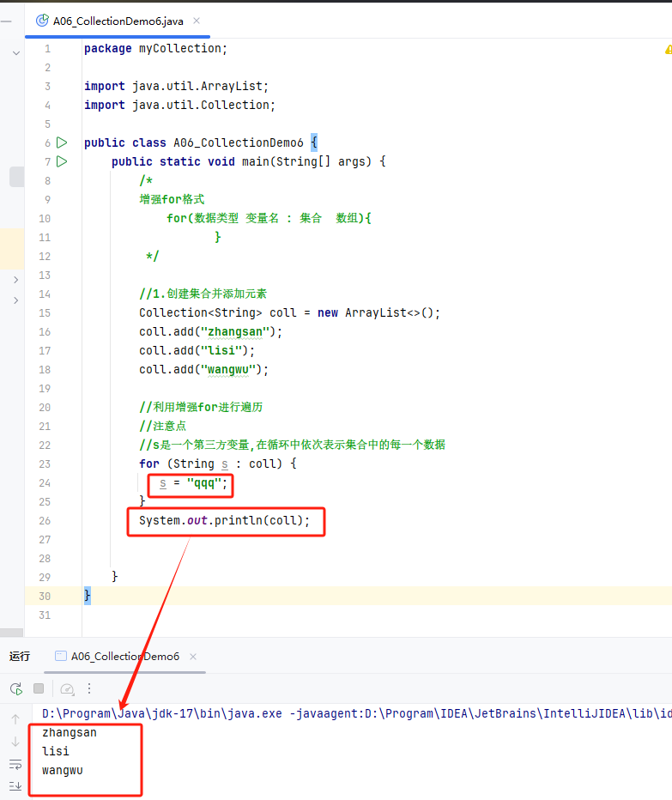Click line number 26 in gutter
This screenshot has width=672, height=800.
tap(45, 520)
